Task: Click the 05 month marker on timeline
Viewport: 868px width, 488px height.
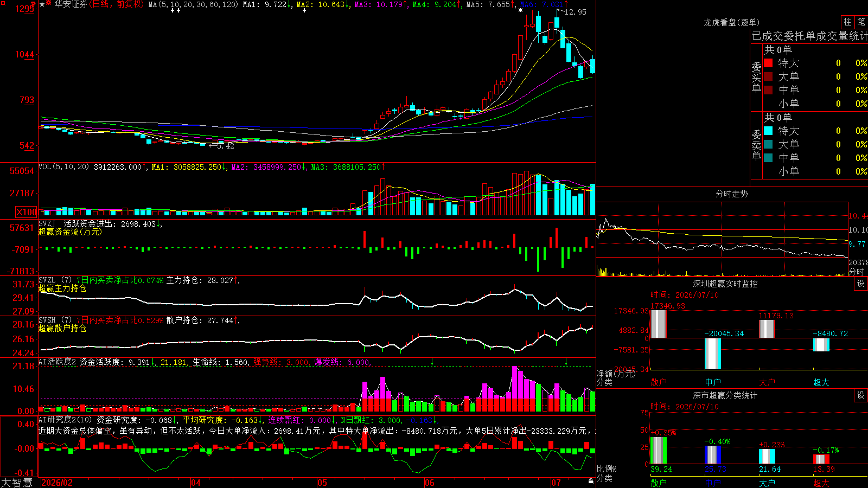Action: tap(322, 483)
